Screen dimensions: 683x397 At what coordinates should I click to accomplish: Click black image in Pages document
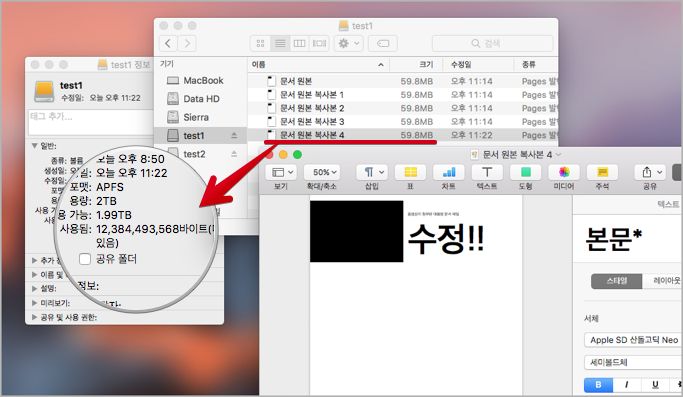click(x=357, y=231)
